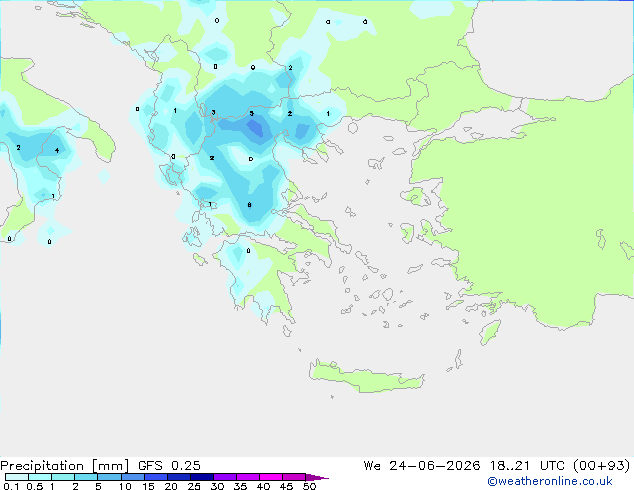Viewport: 634px width, 490px height.
Task: Click the '35' legend scale label
Action: [x=240, y=486]
